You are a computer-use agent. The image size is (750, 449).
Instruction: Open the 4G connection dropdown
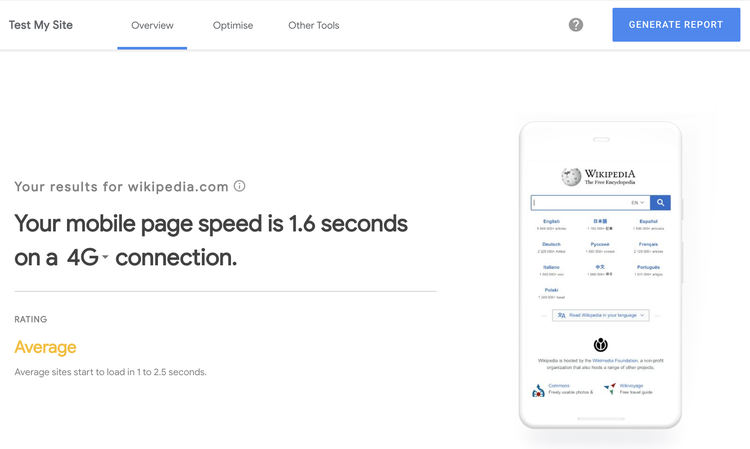pos(88,258)
